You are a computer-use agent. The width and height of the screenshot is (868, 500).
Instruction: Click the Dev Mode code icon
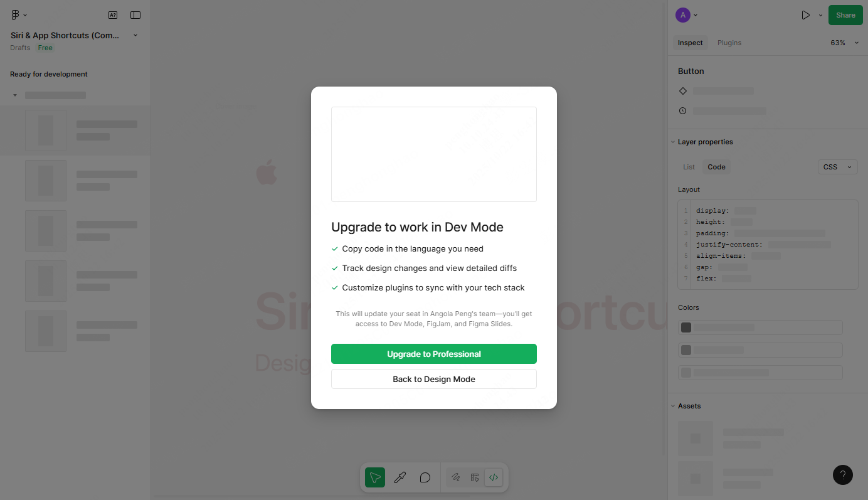tap(494, 478)
